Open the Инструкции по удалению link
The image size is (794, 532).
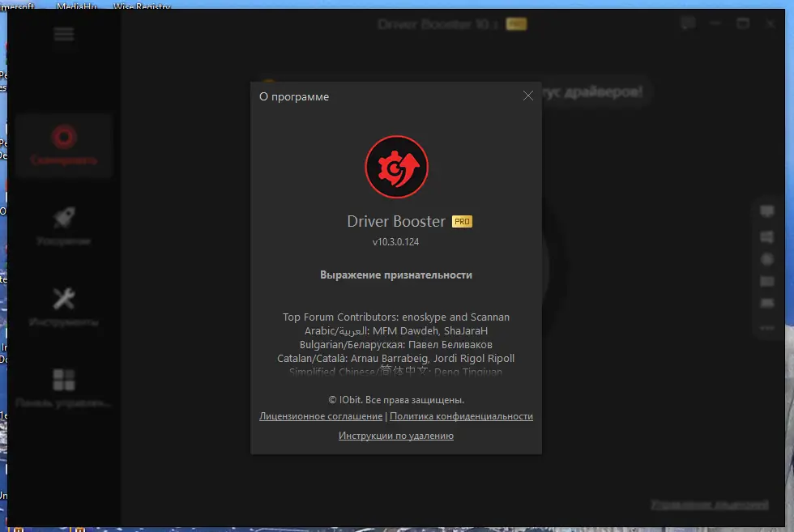click(x=395, y=435)
